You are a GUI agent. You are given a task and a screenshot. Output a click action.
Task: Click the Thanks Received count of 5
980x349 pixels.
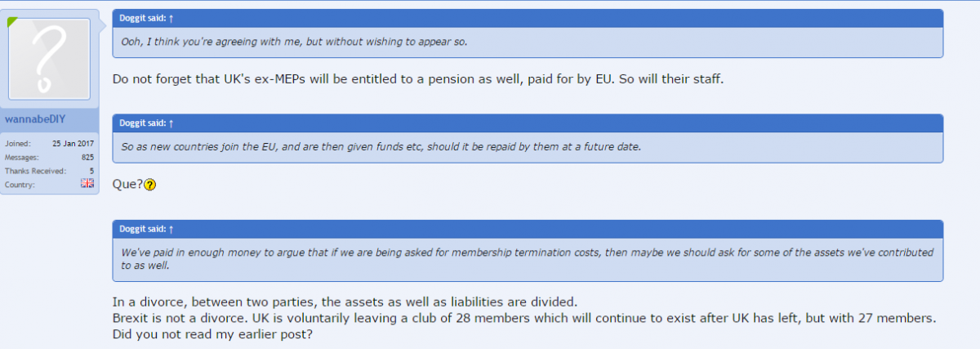[x=91, y=171]
